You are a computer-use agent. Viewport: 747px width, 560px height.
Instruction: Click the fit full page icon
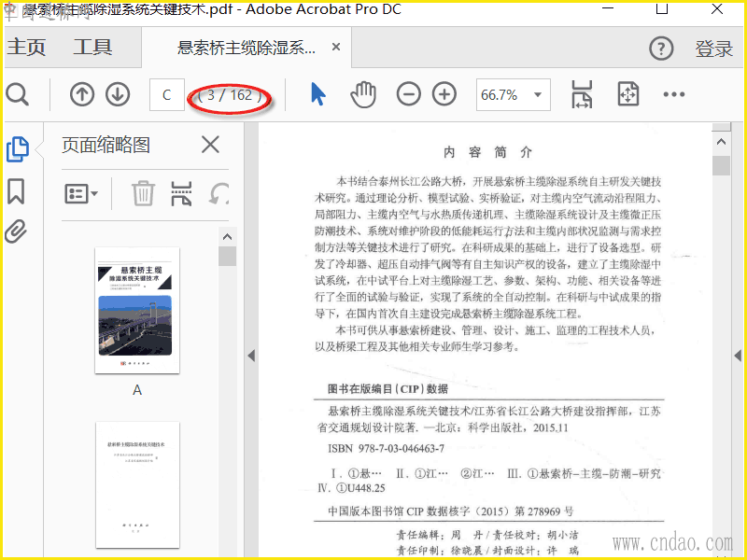(627, 94)
